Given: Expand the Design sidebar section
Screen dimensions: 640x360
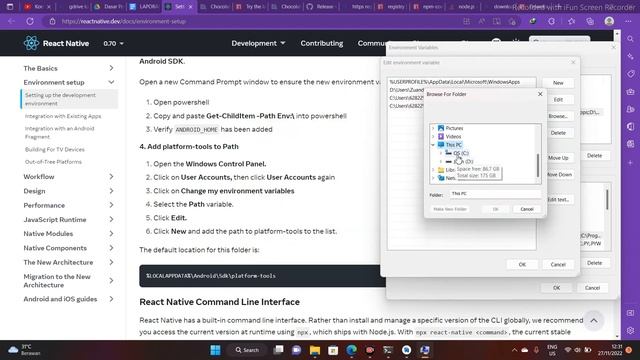Looking at the screenshot, I should 111,191.
